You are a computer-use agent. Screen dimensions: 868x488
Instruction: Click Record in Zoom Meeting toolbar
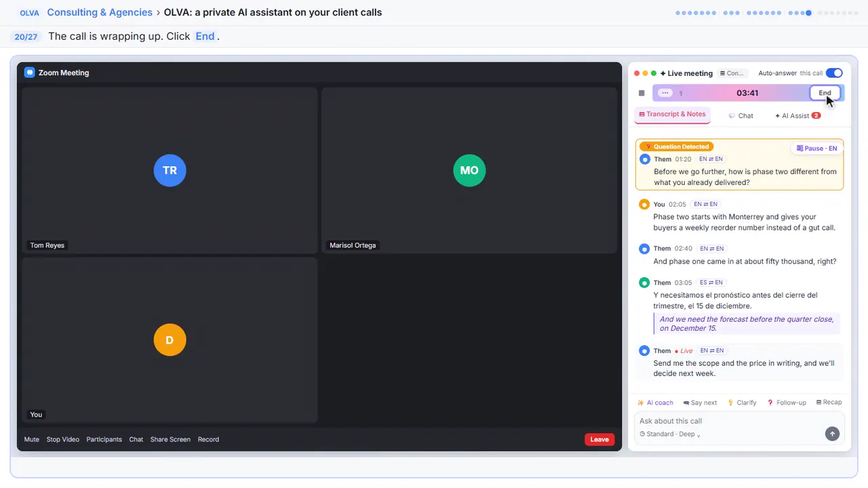pyautogui.click(x=208, y=439)
